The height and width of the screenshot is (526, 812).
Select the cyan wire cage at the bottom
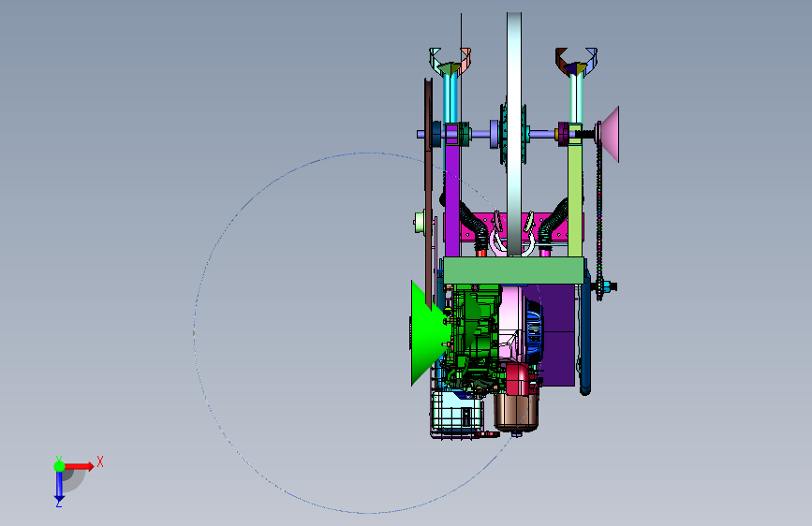(x=457, y=415)
